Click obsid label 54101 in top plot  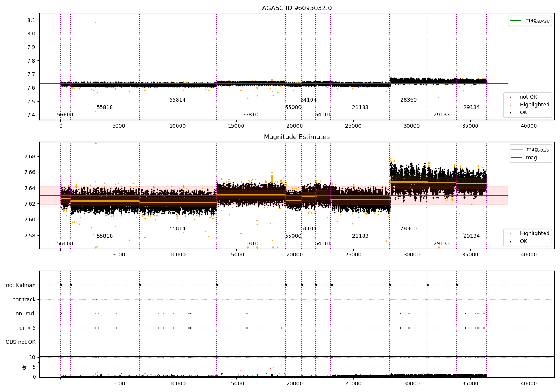pos(323,115)
